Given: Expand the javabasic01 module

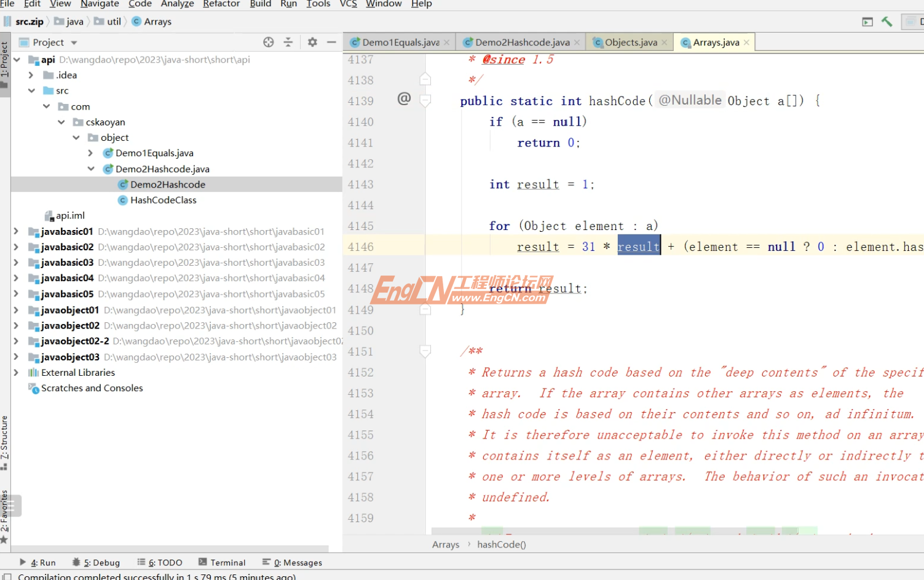Looking at the screenshot, I should point(16,231).
